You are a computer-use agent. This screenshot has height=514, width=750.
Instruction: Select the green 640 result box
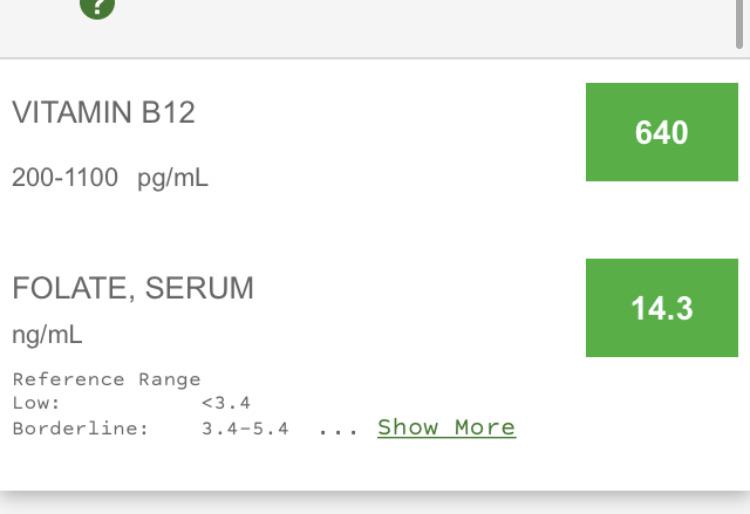(x=662, y=132)
